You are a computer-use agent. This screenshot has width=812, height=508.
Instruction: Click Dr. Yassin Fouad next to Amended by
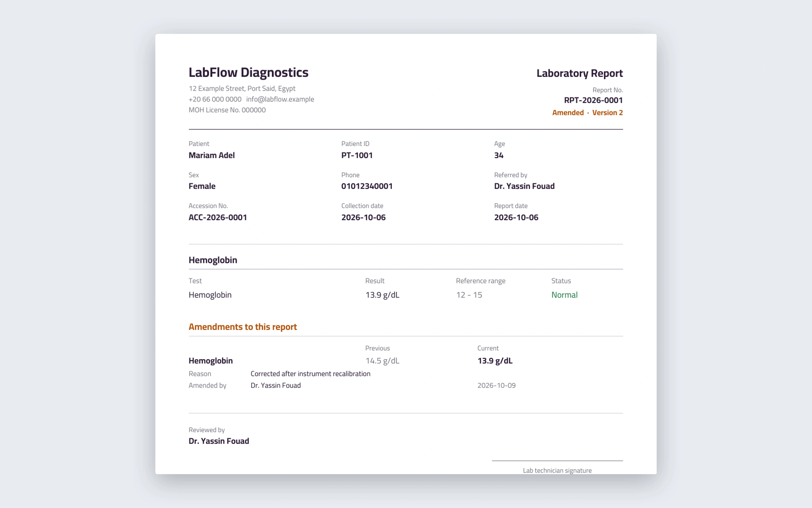click(275, 385)
